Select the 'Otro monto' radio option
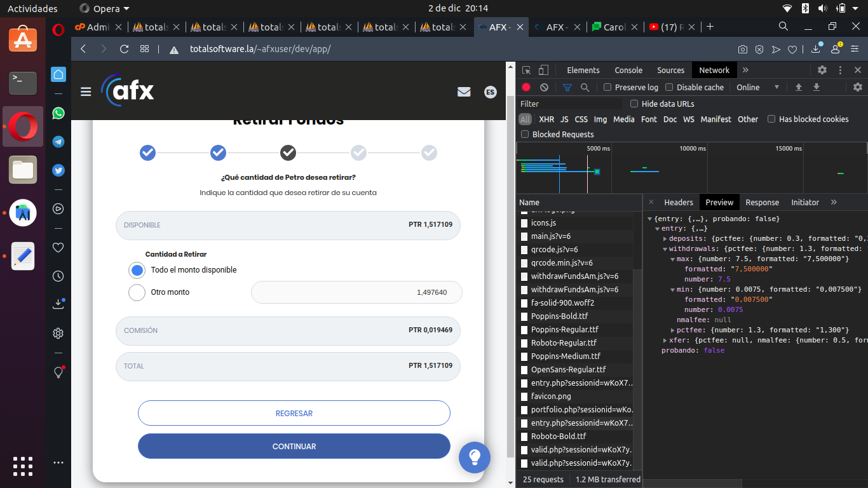The height and width of the screenshot is (488, 868). pyautogui.click(x=137, y=292)
